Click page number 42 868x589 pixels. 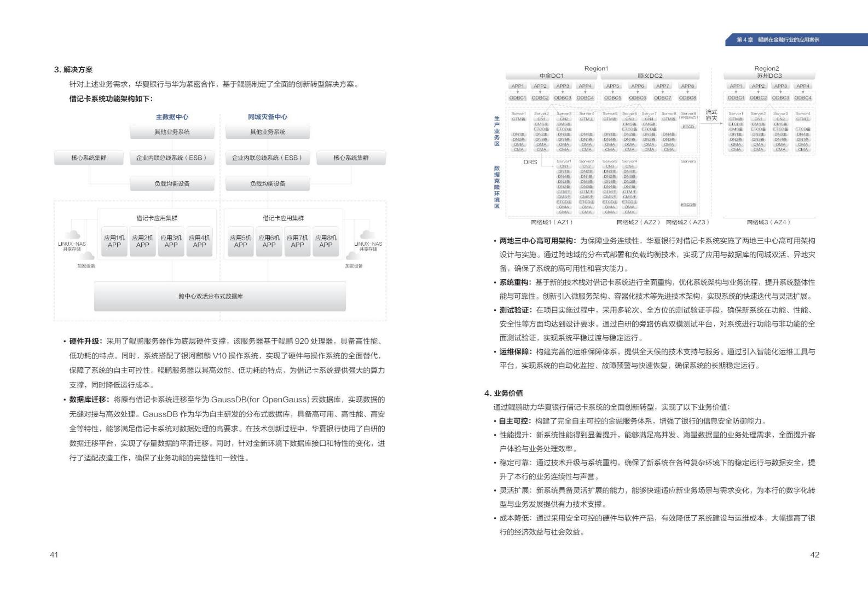814,555
